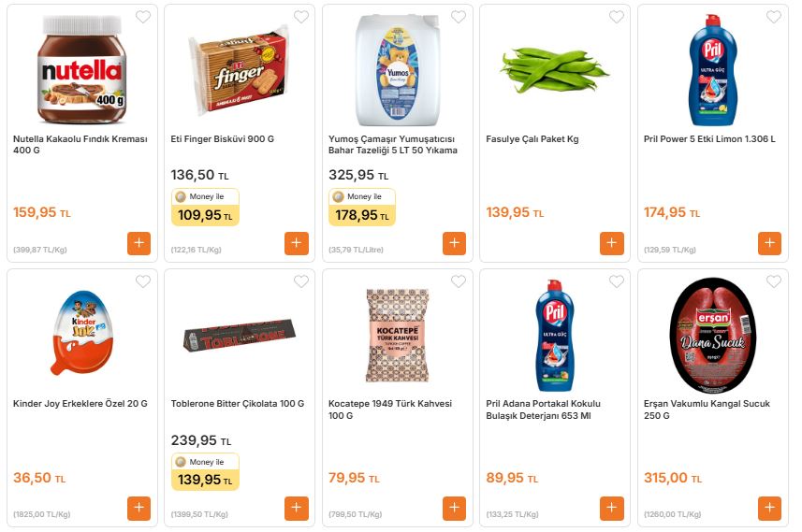This screenshot has height=532, width=802.
Task: Add Fasulye Çalı Paket to cart
Action: pos(612,243)
